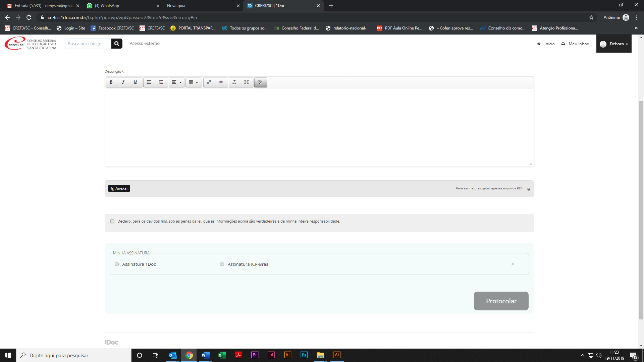
Task: Open the text alignment dropdown
Action: (x=177, y=82)
